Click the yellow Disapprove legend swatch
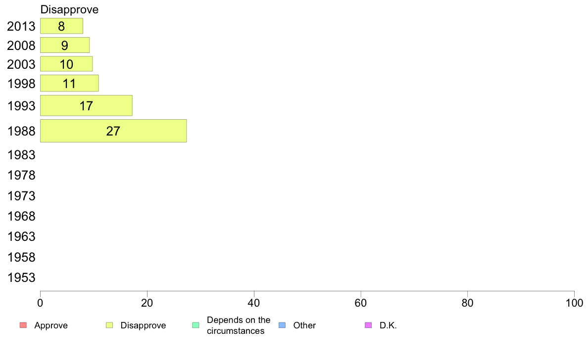588x364 pixels. tap(109, 325)
